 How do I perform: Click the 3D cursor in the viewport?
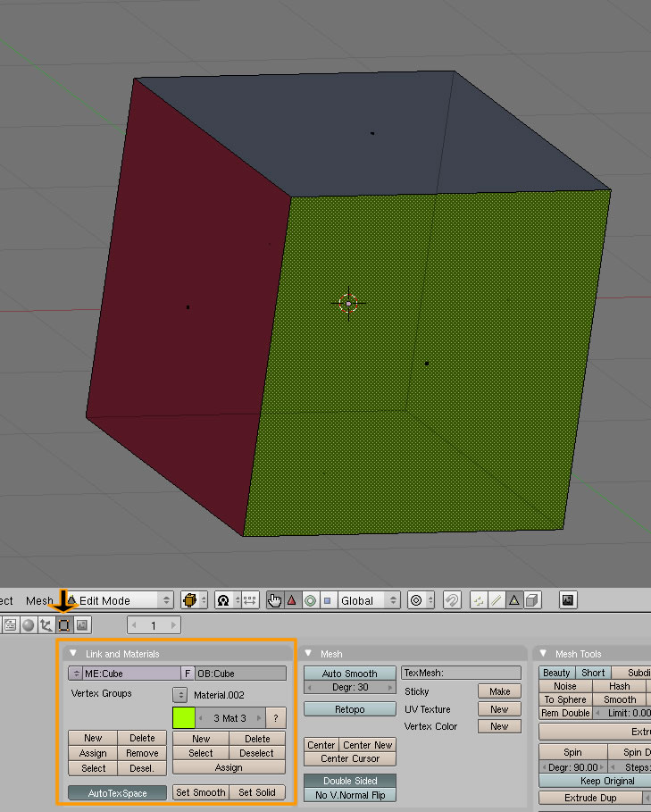(348, 304)
